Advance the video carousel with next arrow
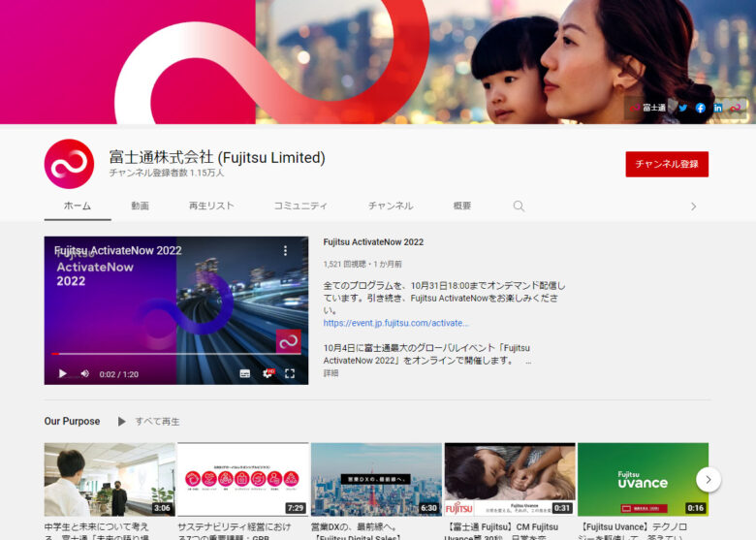 pyautogui.click(x=709, y=480)
